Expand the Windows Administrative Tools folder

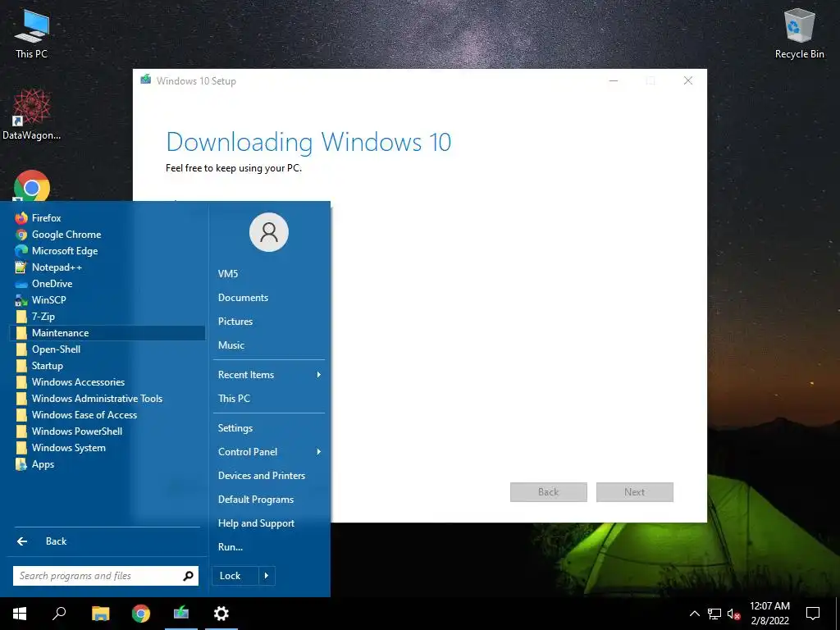97,399
